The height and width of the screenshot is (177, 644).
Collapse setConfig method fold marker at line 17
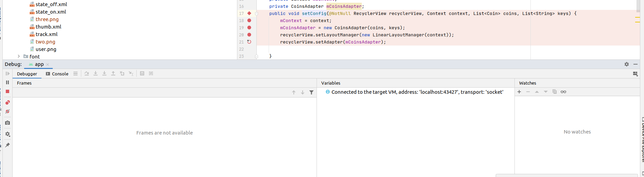(x=257, y=14)
